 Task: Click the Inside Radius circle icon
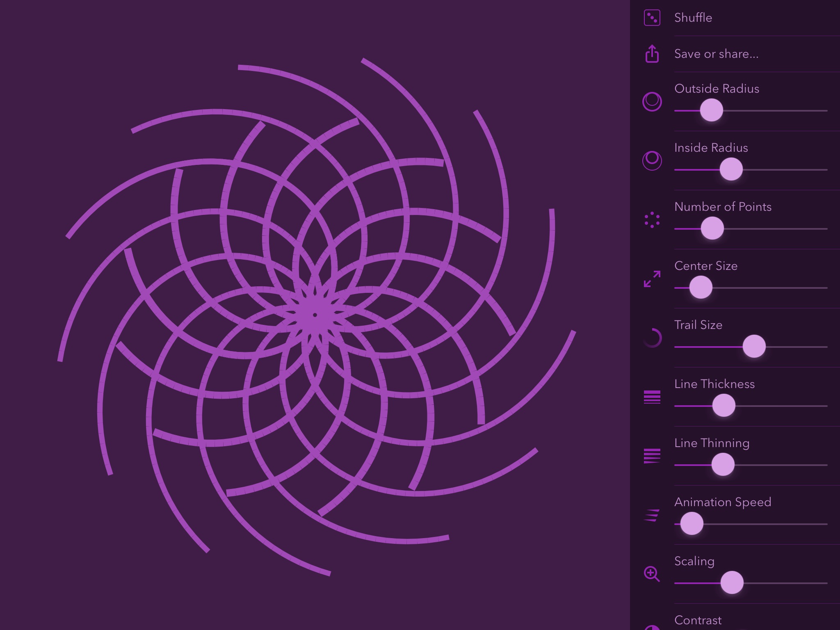coord(652,160)
